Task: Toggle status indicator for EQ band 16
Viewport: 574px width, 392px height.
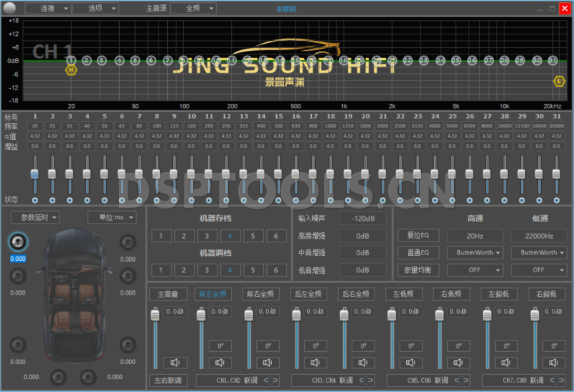Action: (x=296, y=200)
